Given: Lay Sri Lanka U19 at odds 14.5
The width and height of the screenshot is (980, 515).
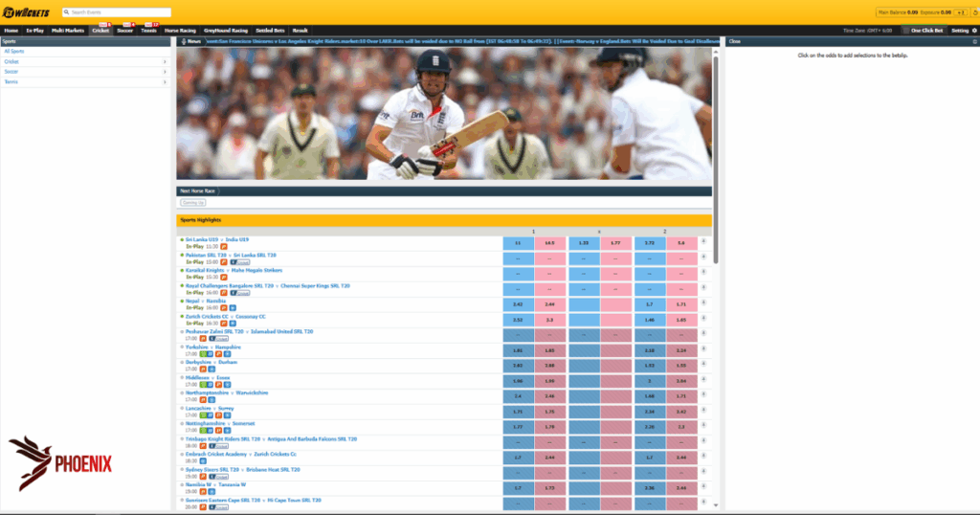Looking at the screenshot, I should 550,242.
